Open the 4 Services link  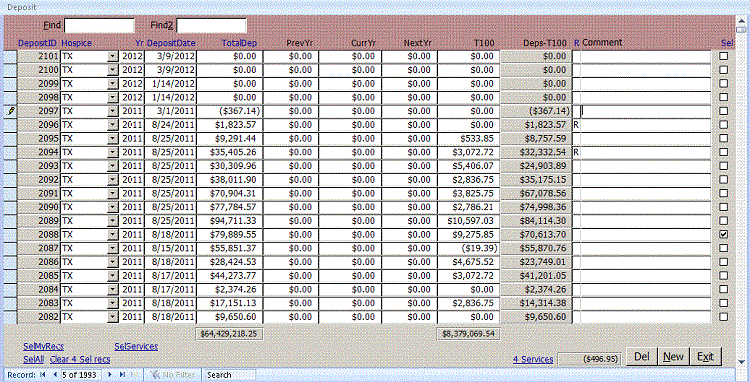[x=533, y=359]
